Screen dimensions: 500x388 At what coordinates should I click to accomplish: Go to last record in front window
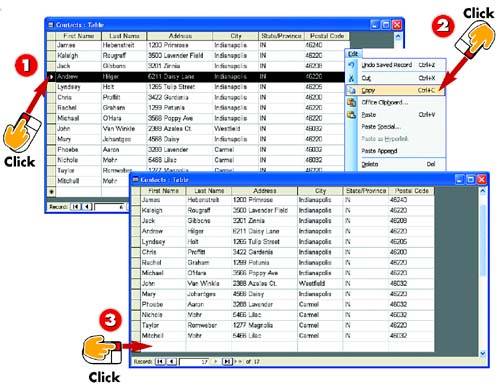(x=227, y=361)
